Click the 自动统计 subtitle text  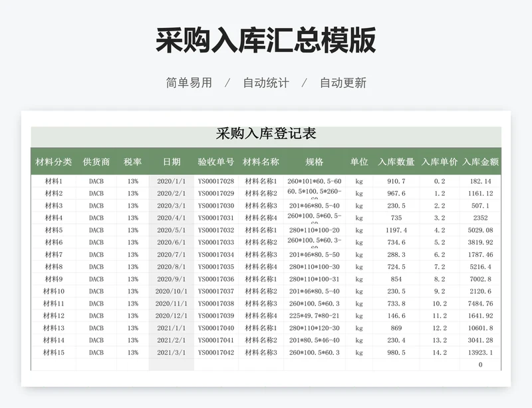(266, 83)
